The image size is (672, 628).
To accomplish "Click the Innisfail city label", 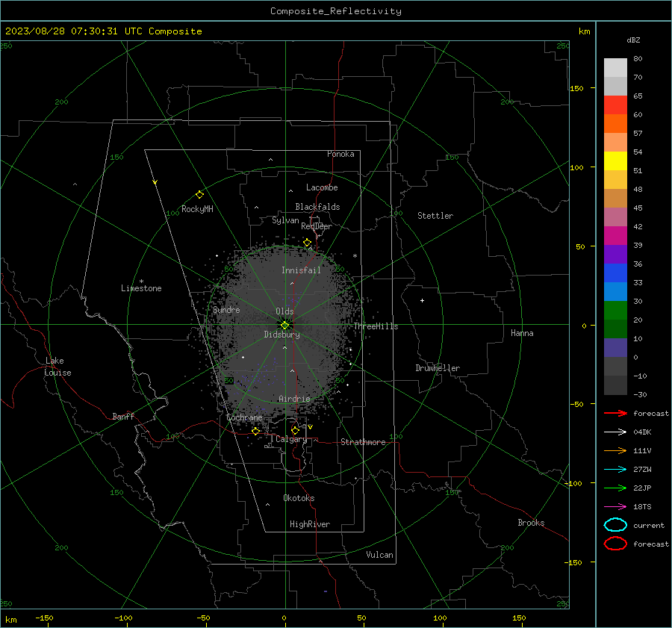I will click(301, 270).
